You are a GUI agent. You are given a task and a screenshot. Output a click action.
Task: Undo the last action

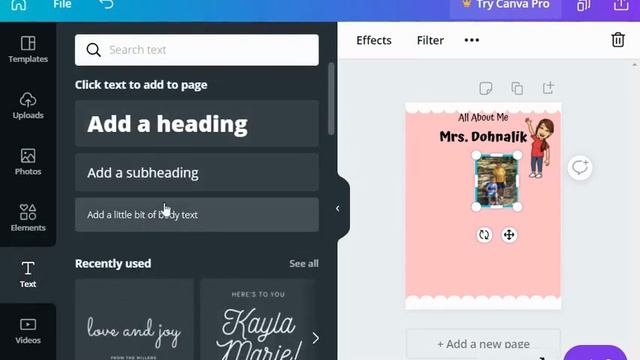pyautogui.click(x=106, y=4)
